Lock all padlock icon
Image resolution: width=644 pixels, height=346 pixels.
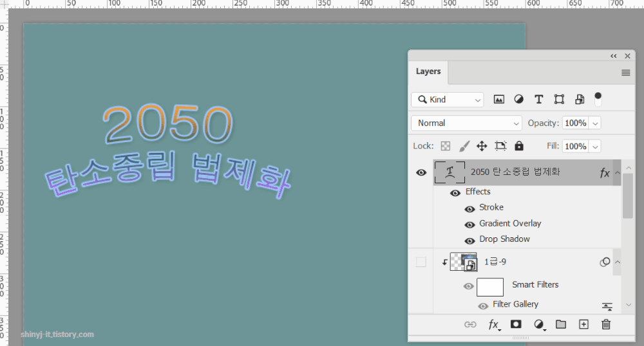pyautogui.click(x=519, y=146)
